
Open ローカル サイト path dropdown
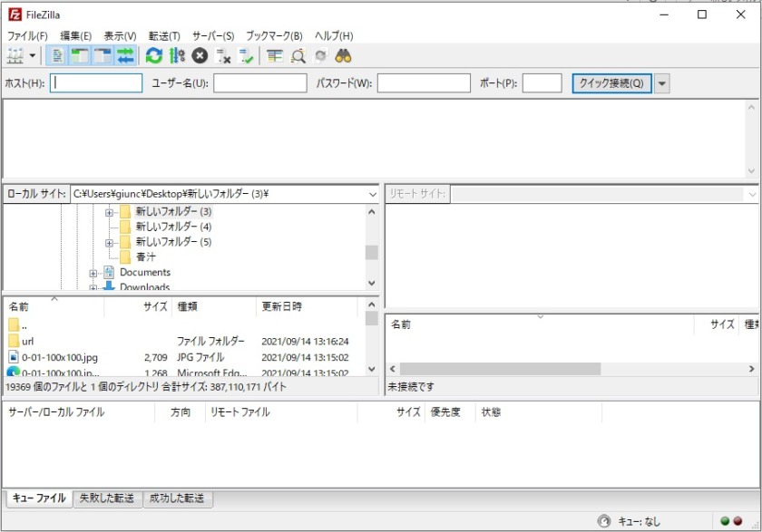pos(372,194)
